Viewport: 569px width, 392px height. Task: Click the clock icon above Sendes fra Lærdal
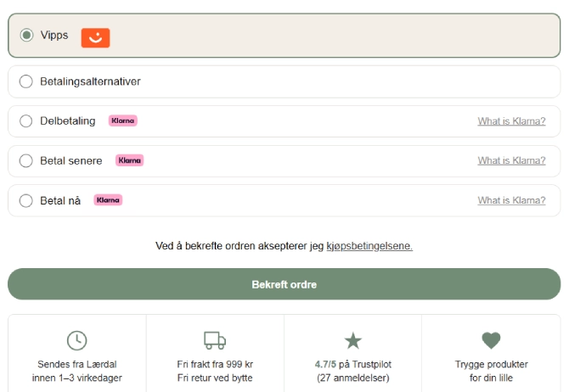pos(77,340)
